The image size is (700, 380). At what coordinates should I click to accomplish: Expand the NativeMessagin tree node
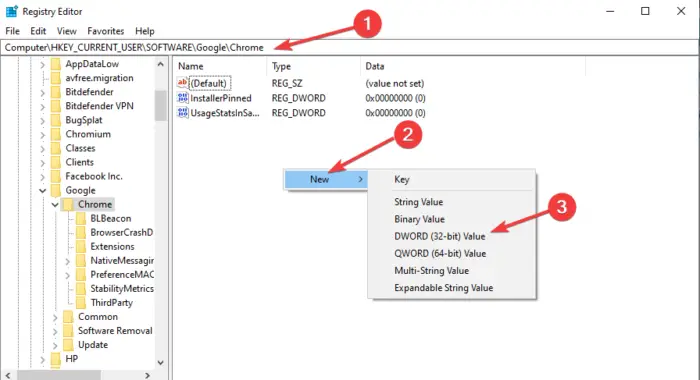tap(67, 261)
